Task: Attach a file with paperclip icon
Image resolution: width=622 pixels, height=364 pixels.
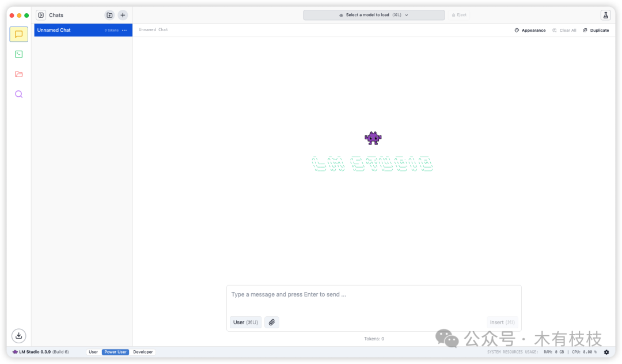Action: pyautogui.click(x=272, y=323)
